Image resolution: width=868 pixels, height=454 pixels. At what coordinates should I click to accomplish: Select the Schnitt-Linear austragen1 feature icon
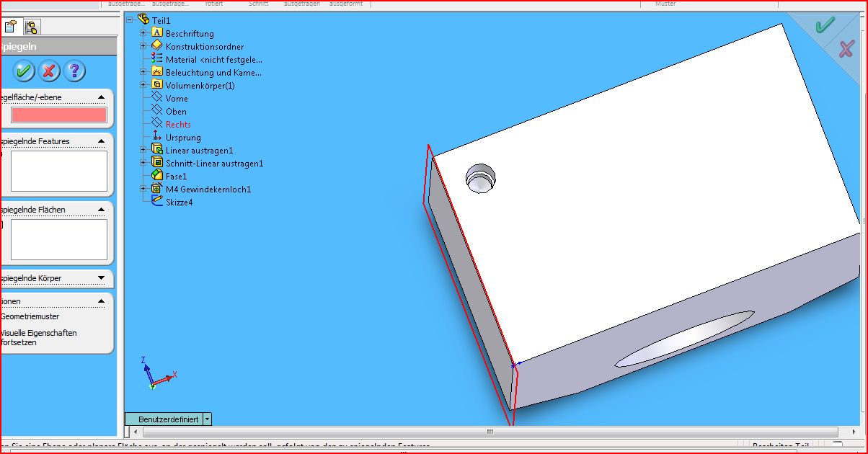pyautogui.click(x=157, y=163)
